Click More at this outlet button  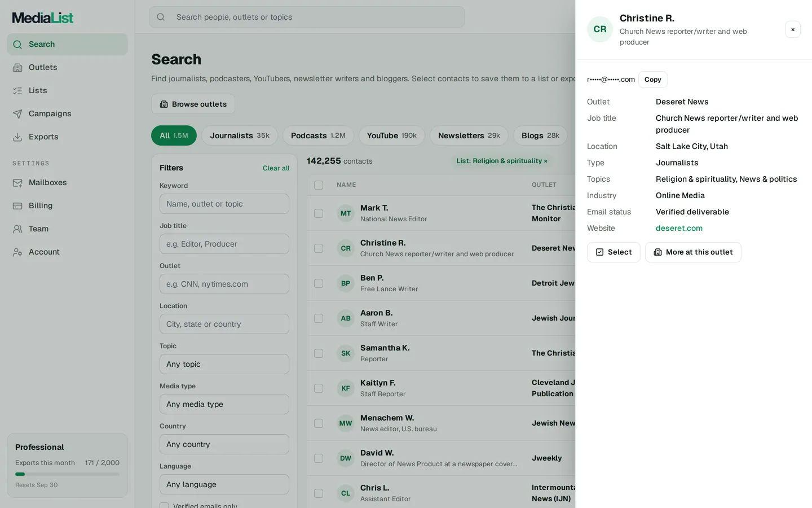(x=693, y=252)
